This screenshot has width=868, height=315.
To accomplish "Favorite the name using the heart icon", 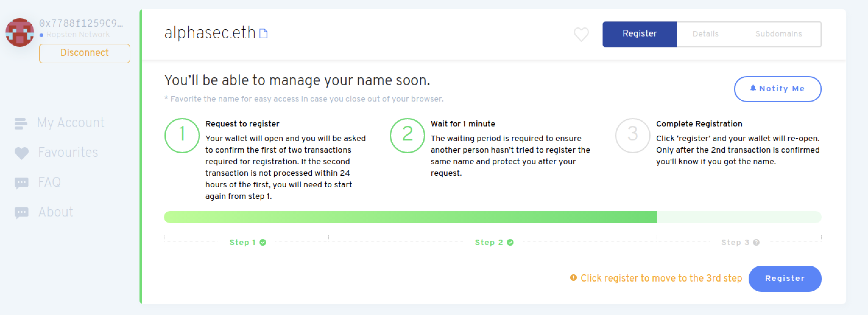I will click(580, 34).
